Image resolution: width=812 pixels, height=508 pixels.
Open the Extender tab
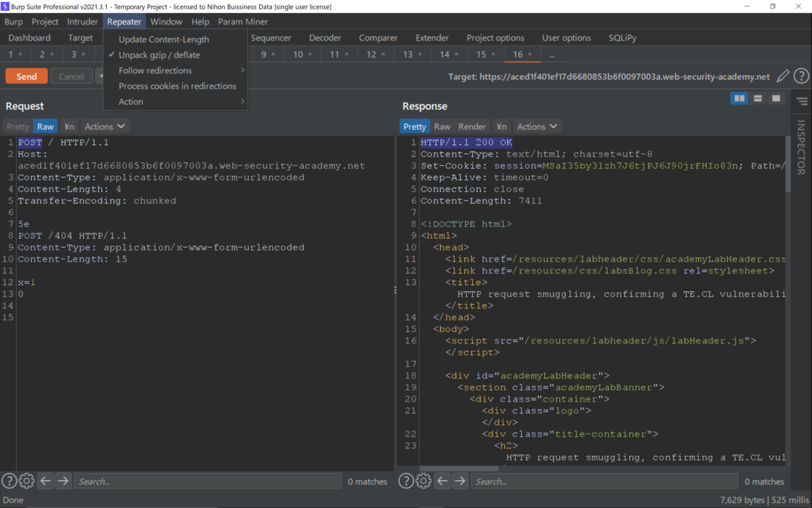[432, 38]
